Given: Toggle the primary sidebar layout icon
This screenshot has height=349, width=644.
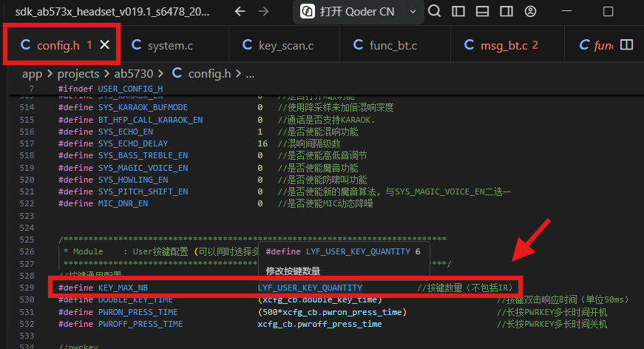Looking at the screenshot, I should (458, 12).
